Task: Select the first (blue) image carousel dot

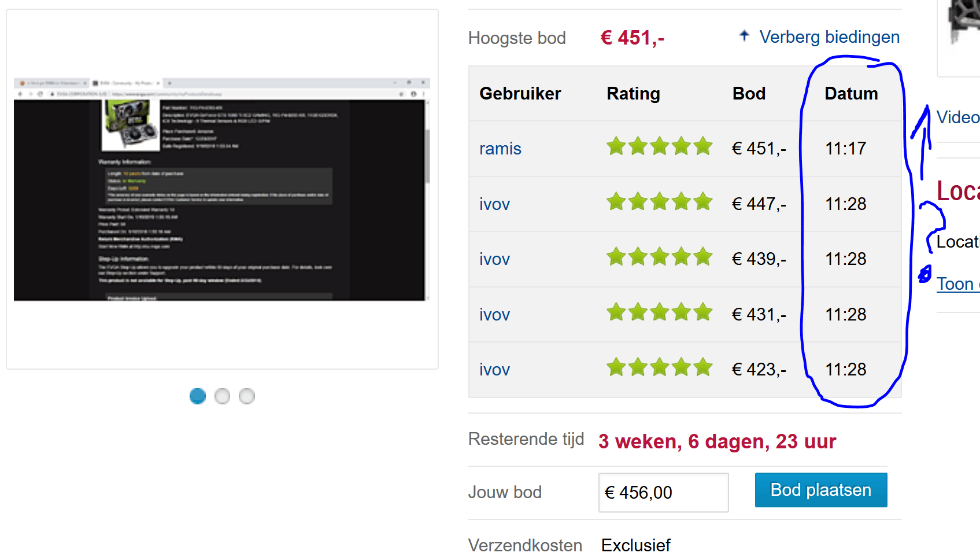Action: pyautogui.click(x=198, y=396)
